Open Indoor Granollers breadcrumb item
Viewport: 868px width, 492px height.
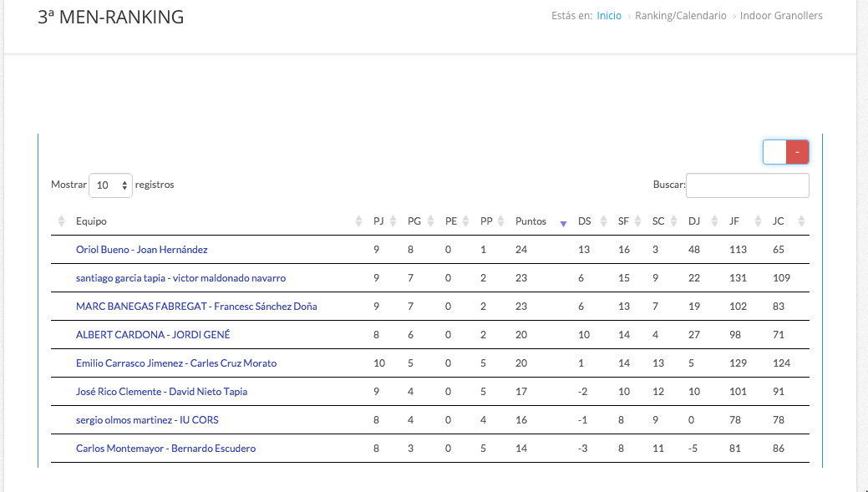click(781, 16)
